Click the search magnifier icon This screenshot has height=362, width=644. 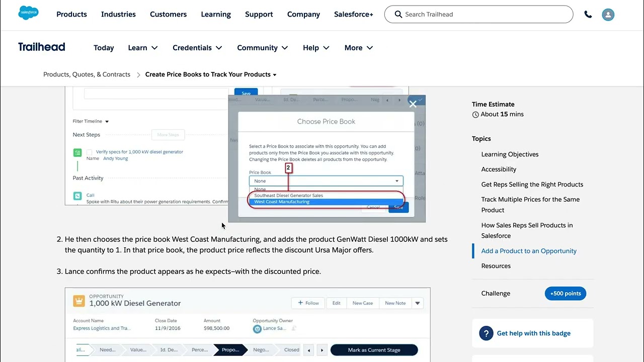pos(398,15)
